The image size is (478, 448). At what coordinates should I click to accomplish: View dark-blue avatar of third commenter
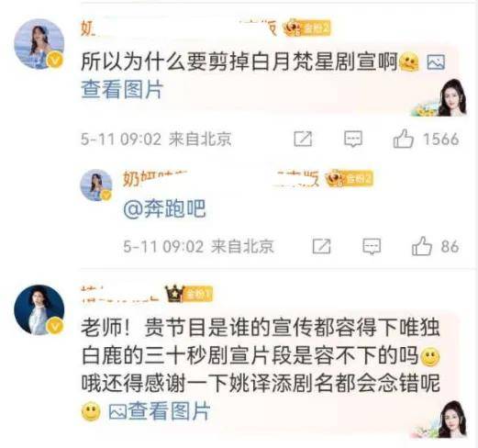coord(39,309)
